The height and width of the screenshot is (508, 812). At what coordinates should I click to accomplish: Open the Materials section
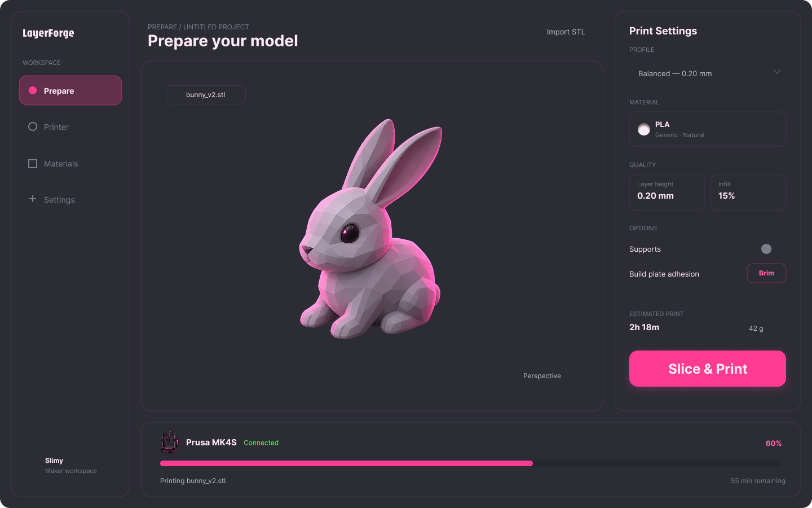(x=70, y=164)
